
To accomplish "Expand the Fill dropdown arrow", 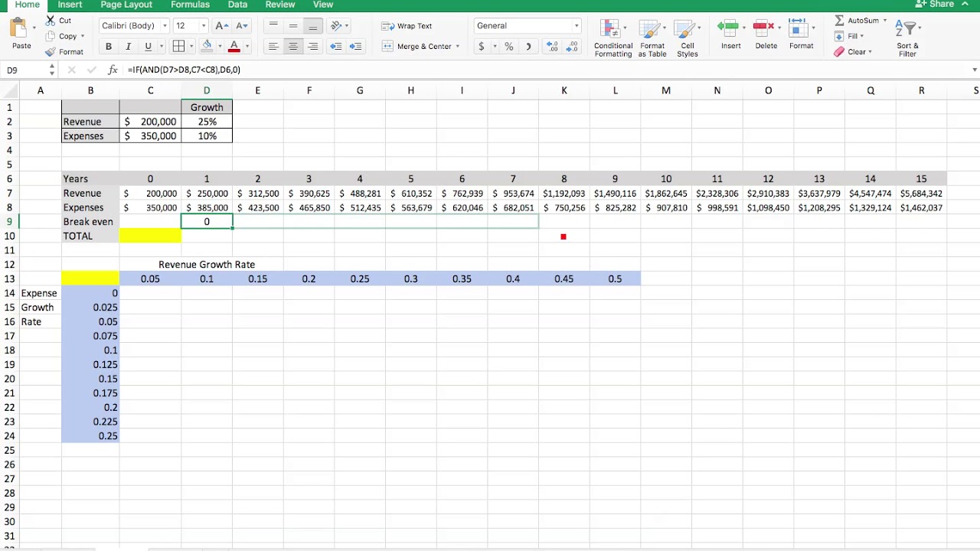I will pos(862,36).
